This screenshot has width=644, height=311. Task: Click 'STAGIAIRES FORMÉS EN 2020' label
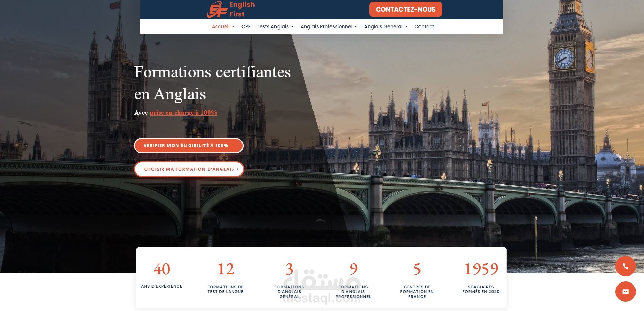(481, 289)
